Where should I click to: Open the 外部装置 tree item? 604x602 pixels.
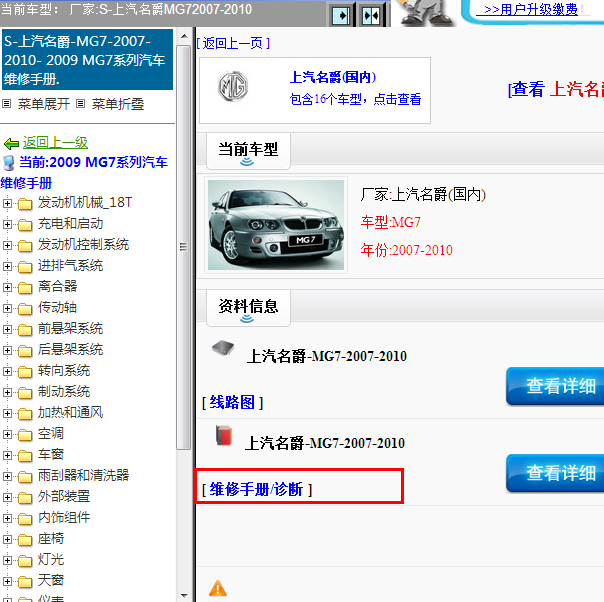(x=64, y=496)
